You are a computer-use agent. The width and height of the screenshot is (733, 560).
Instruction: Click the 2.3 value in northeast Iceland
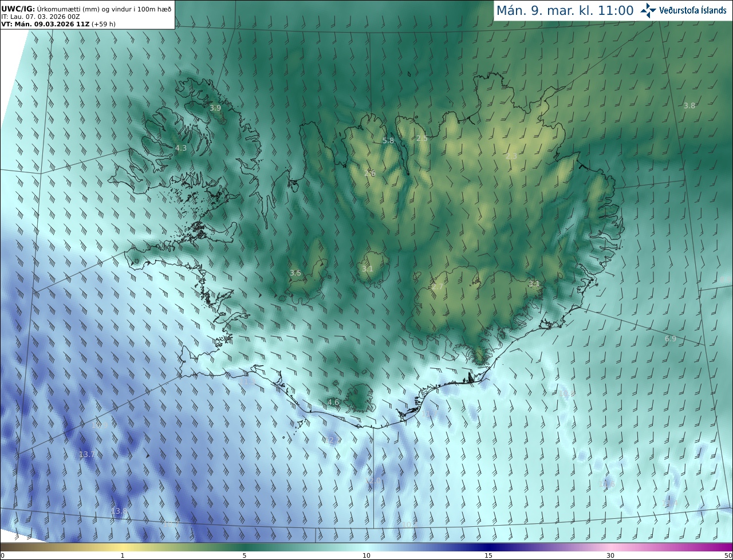point(511,156)
